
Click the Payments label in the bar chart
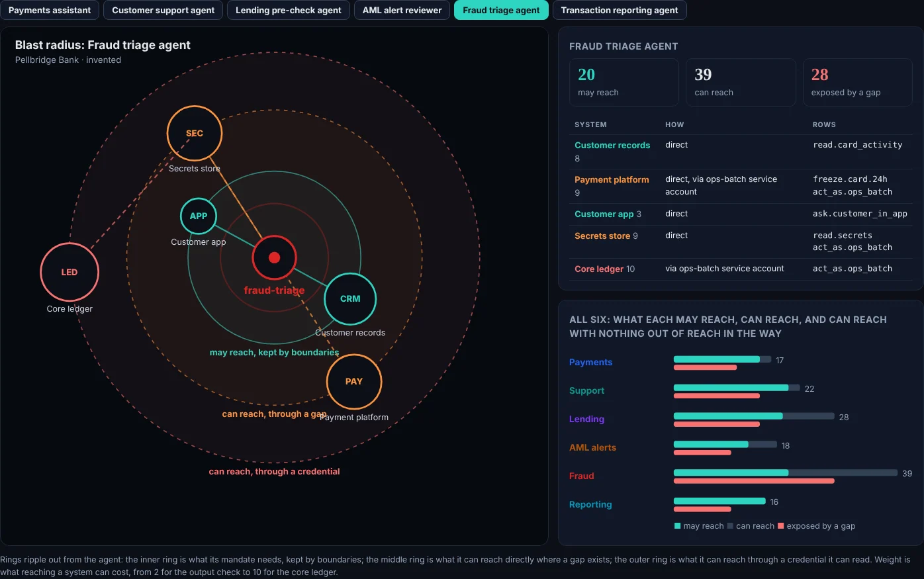590,363
